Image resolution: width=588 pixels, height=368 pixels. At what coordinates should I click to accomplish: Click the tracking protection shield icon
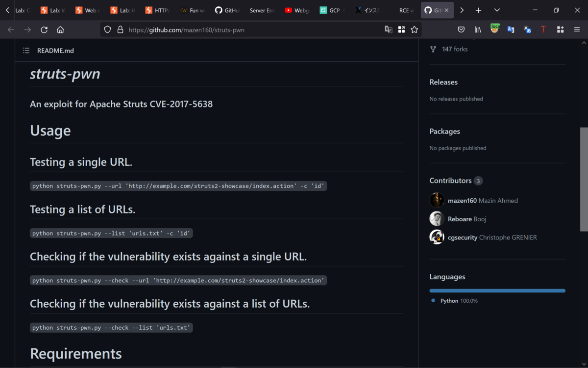click(108, 29)
